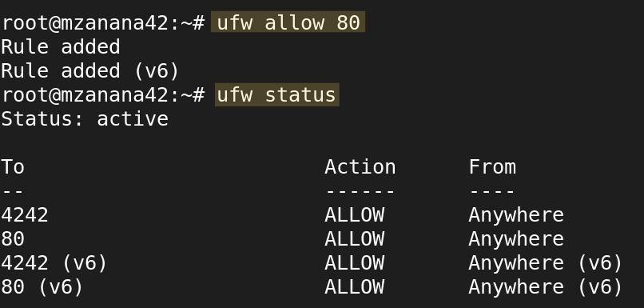Click 'Anywhere' in the plain 80 row
Image resolution: width=644 pixels, height=308 pixels.
516,239
